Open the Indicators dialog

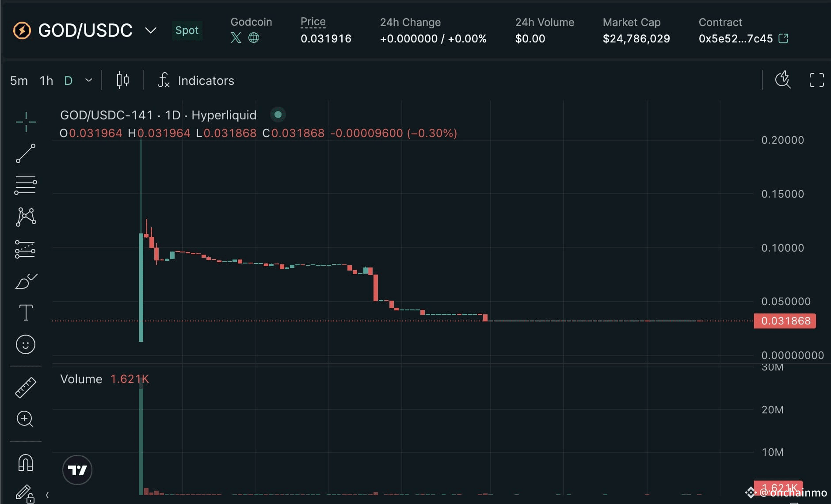click(x=196, y=80)
